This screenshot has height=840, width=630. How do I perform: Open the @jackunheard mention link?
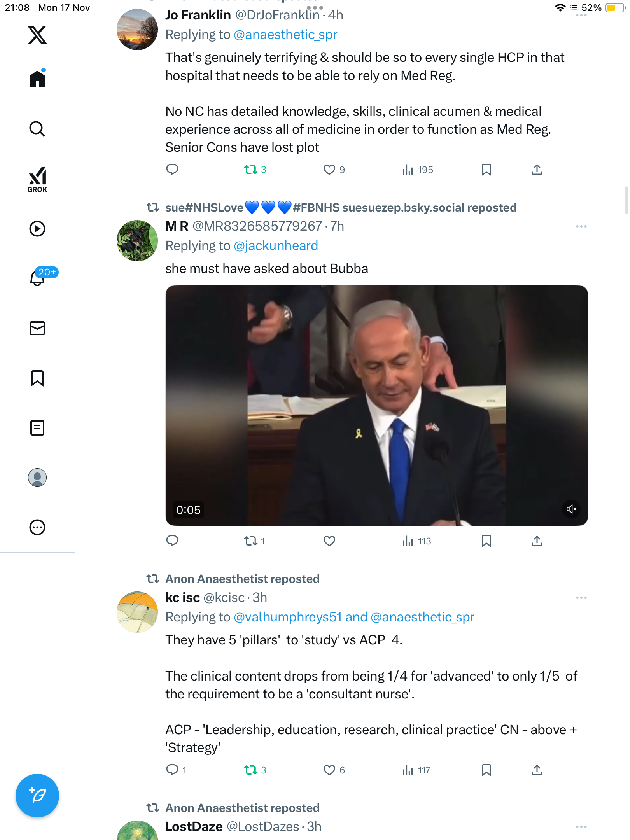pos(276,246)
